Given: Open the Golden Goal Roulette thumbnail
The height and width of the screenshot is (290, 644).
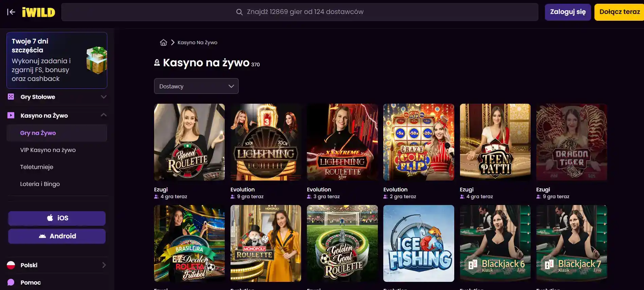Looking at the screenshot, I should (x=342, y=243).
